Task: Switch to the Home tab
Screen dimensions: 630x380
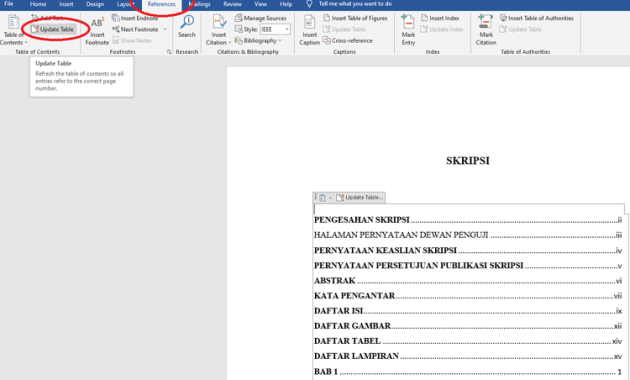Action: point(38,4)
